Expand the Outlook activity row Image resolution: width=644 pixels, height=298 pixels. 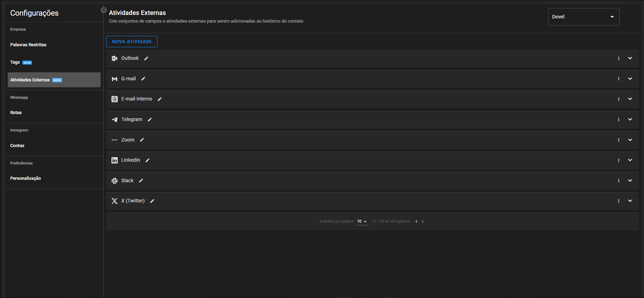click(630, 58)
